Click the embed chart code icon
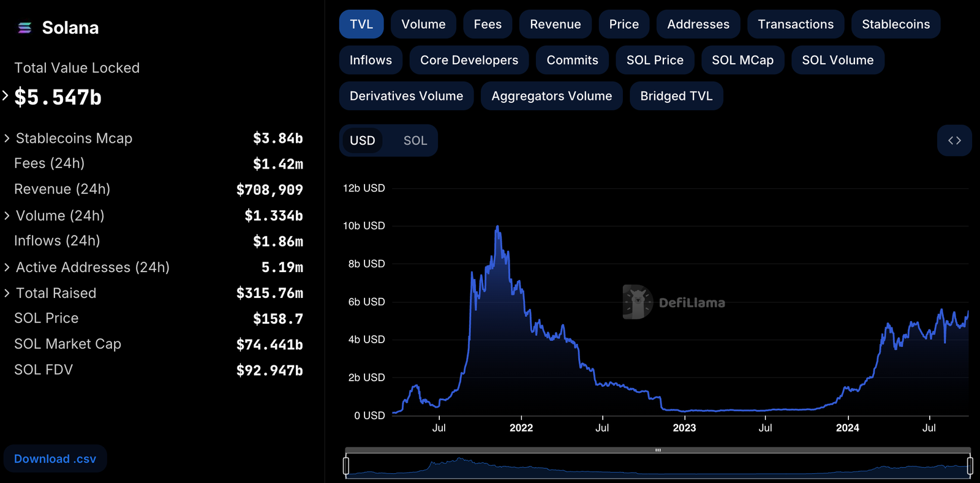Screen dimensions: 980x483 (954, 140)
